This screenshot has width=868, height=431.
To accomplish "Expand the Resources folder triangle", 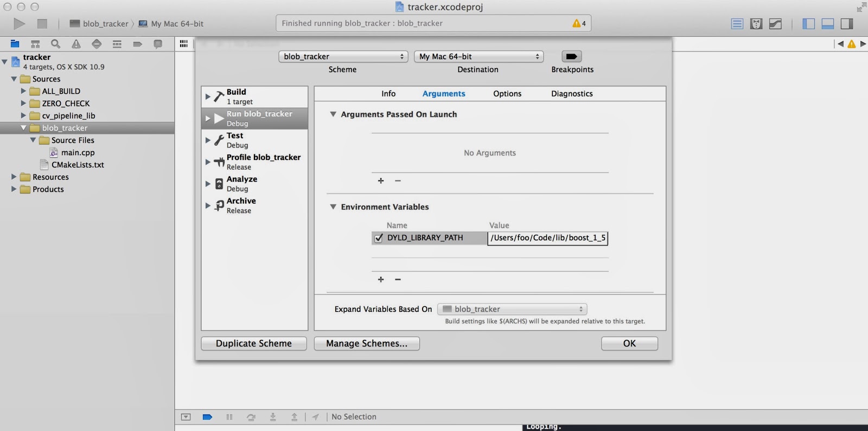I will click(14, 176).
